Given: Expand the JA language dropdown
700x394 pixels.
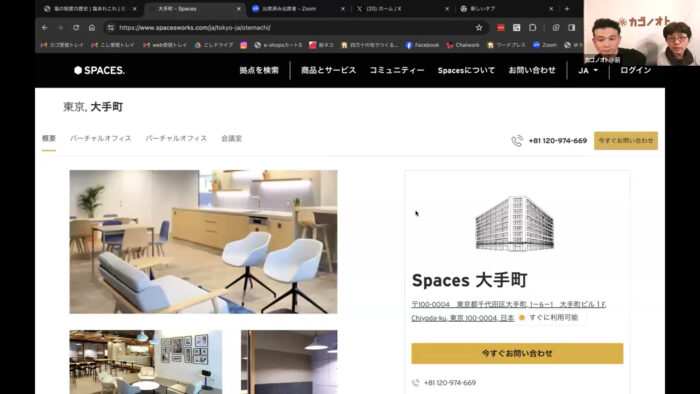Looking at the screenshot, I should (x=588, y=70).
